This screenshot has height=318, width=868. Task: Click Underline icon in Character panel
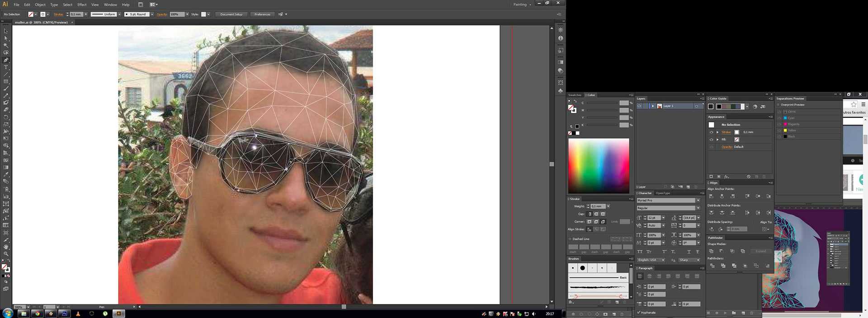pos(689,252)
